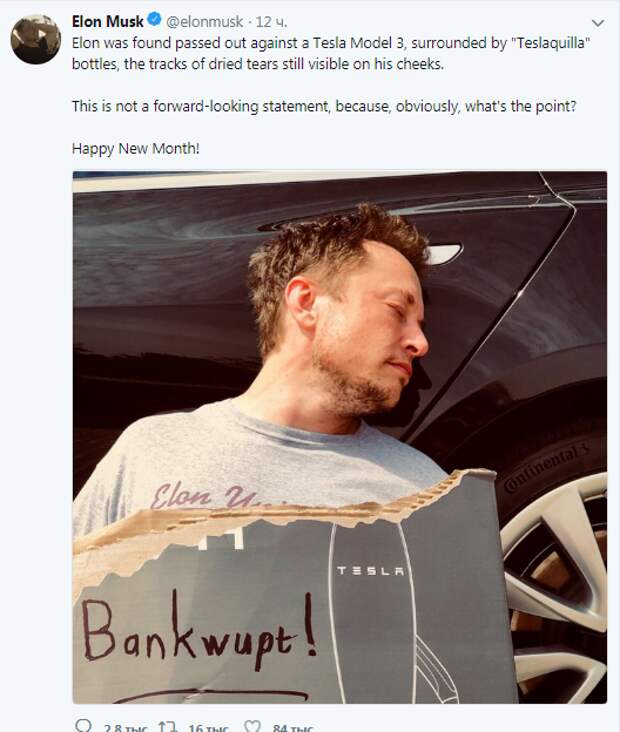Click the 'Happy New Month!' line
This screenshot has height=732, width=620.
tap(136, 148)
